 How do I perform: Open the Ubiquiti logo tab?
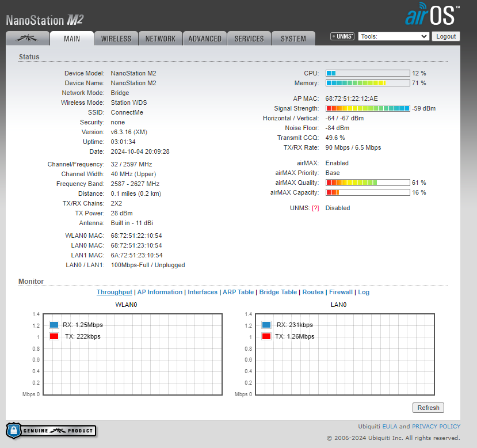pyautogui.click(x=27, y=39)
